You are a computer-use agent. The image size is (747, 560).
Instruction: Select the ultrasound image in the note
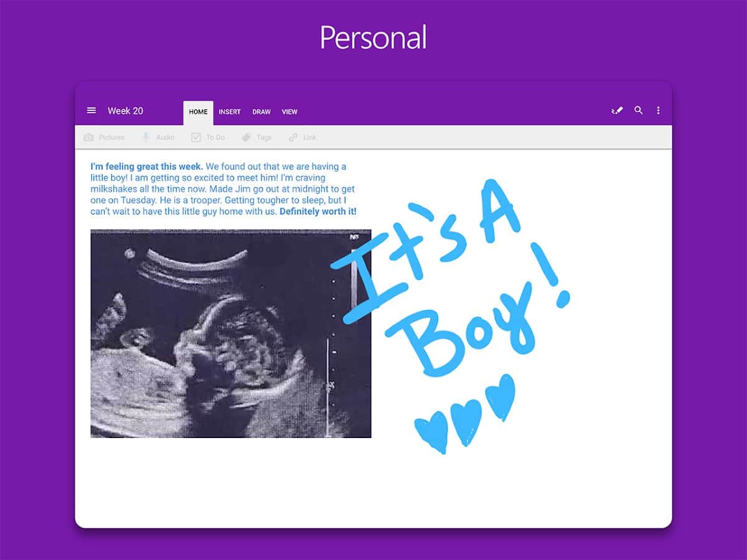click(x=230, y=333)
